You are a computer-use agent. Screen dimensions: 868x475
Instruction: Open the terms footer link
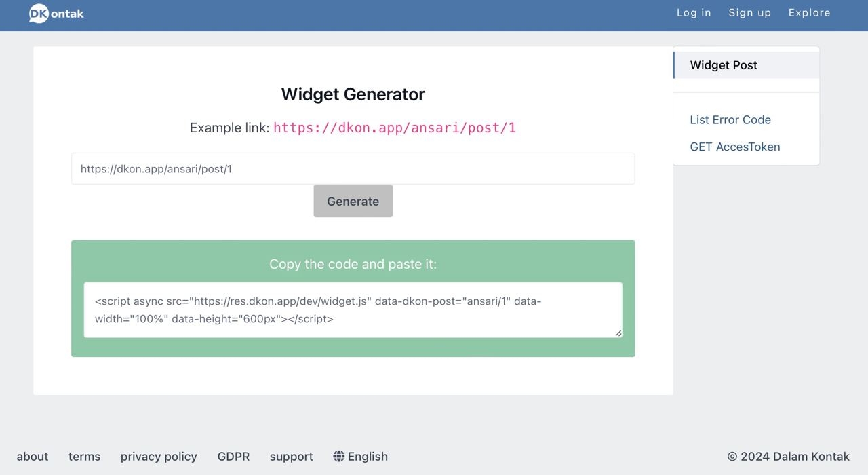pyautogui.click(x=84, y=457)
